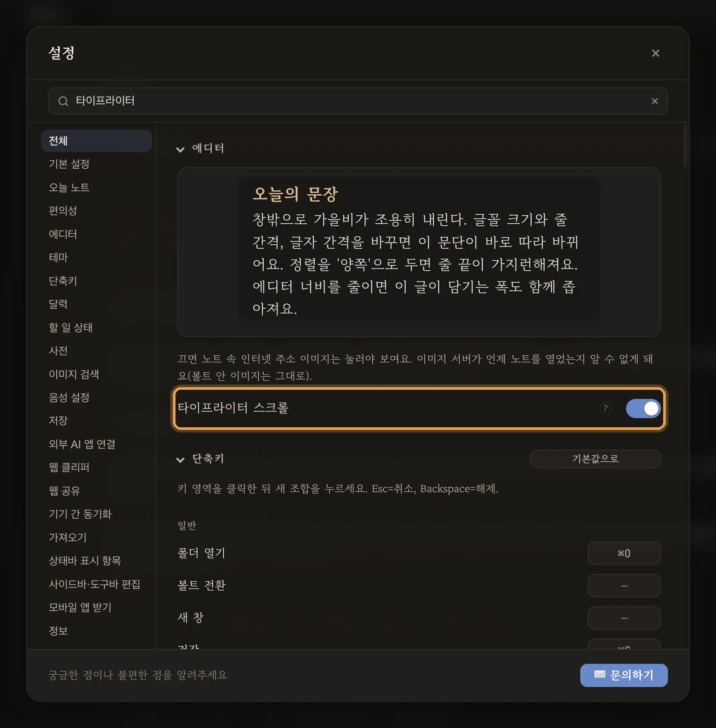Click the magnifier icon in the search field
The image size is (716, 728).
63,101
